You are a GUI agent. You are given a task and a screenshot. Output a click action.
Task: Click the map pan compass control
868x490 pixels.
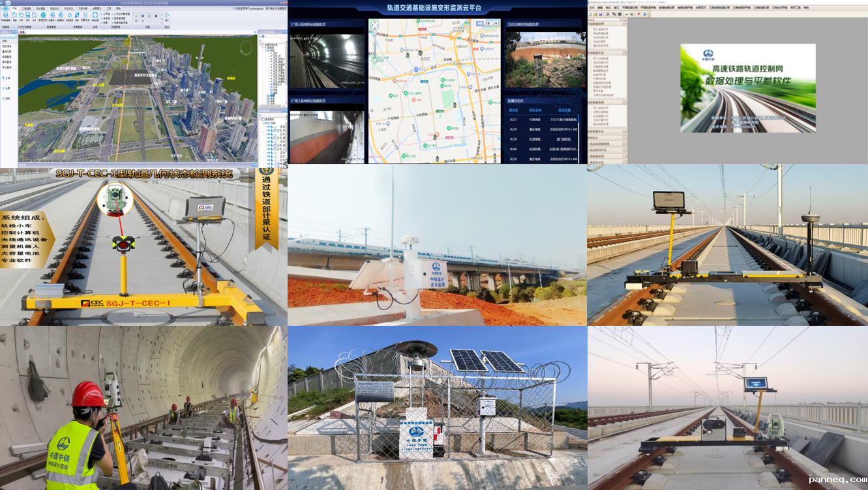click(x=374, y=25)
